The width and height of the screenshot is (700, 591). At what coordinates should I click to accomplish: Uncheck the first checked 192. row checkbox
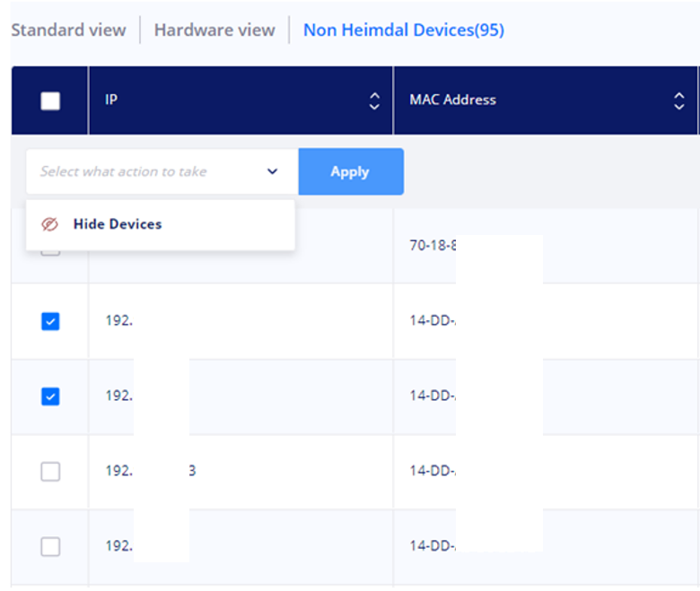(50, 321)
